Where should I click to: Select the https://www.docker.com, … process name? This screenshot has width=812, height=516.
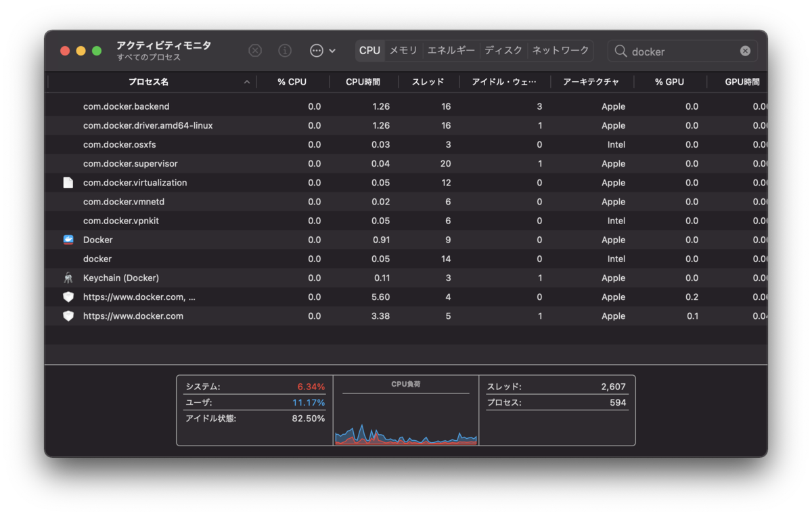tap(139, 297)
